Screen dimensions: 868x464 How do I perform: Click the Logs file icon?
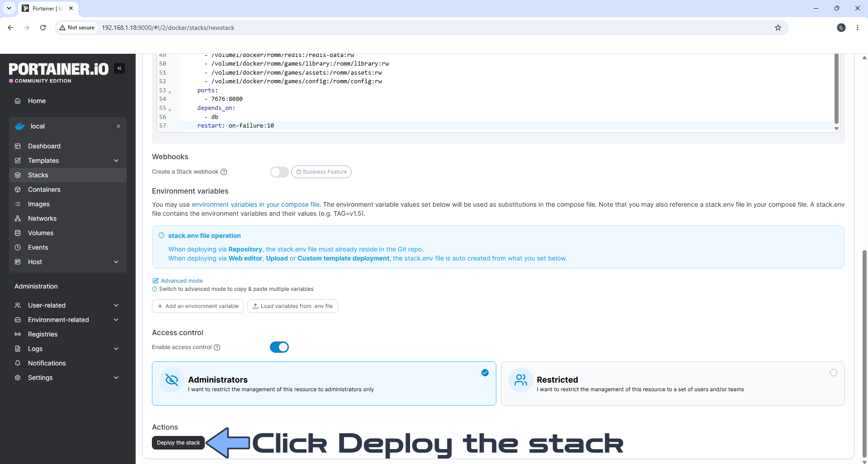(18, 349)
